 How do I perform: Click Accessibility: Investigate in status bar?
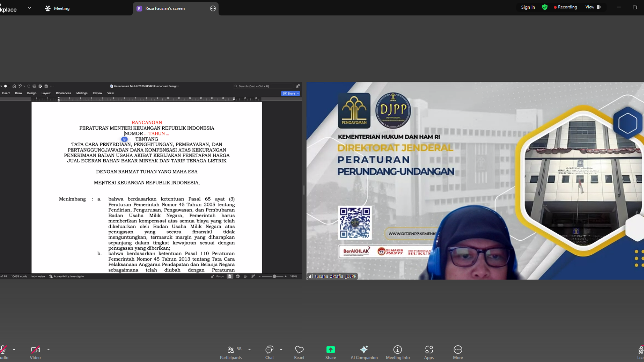(x=66, y=277)
